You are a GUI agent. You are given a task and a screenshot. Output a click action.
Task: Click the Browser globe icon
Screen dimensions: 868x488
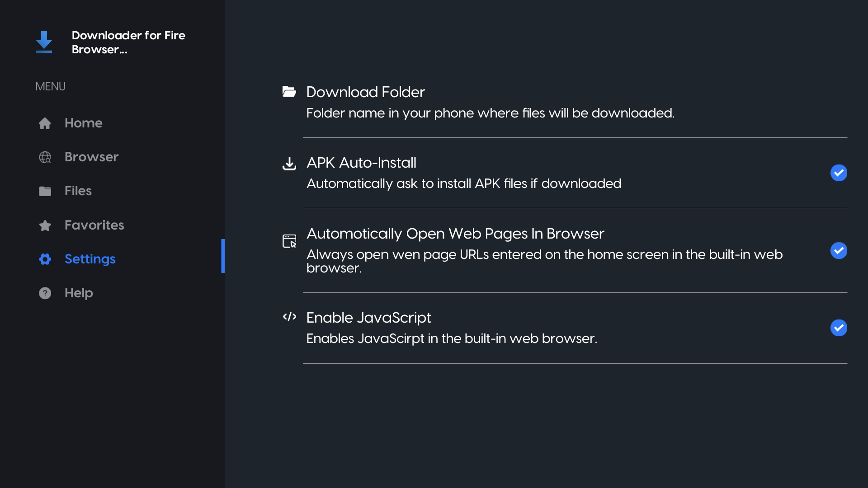45,157
